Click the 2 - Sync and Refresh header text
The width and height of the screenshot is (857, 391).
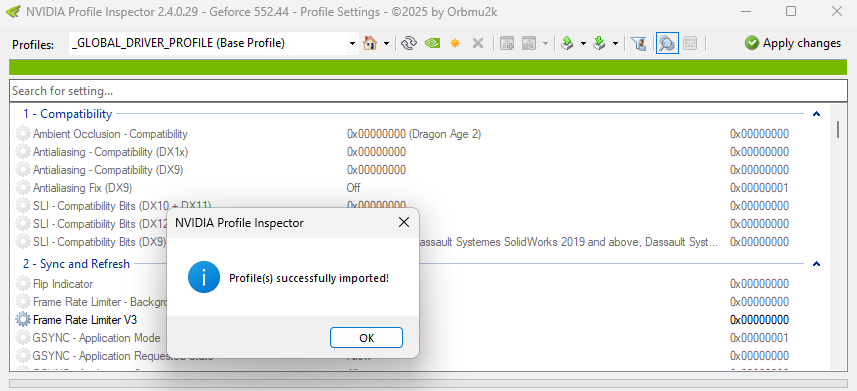tap(76, 264)
